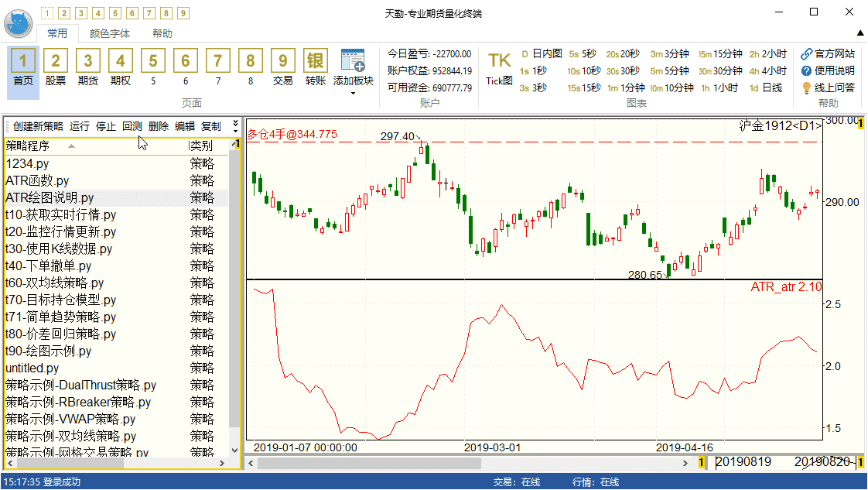
Task: Open 线上问答 lightbulb link
Action: 828,87
